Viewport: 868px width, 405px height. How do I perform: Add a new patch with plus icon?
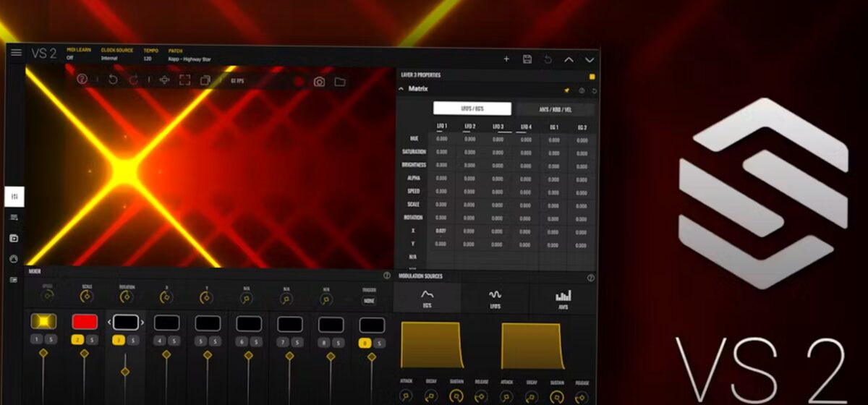(506, 59)
